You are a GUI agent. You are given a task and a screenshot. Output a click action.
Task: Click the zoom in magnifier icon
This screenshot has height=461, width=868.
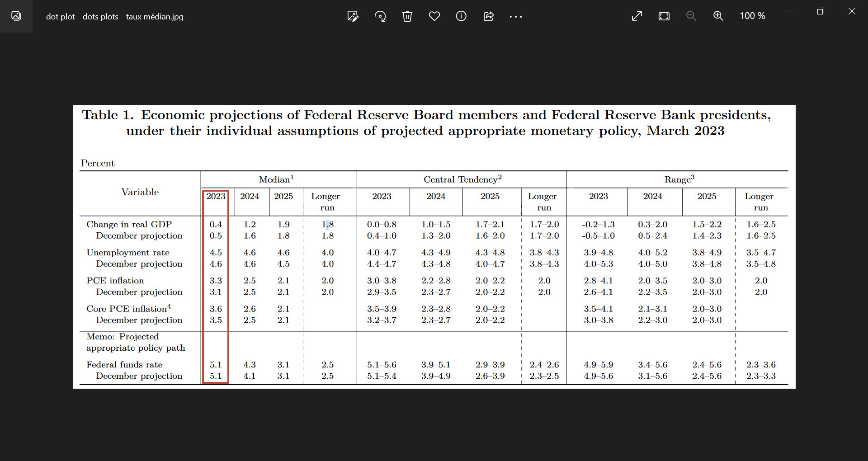718,16
